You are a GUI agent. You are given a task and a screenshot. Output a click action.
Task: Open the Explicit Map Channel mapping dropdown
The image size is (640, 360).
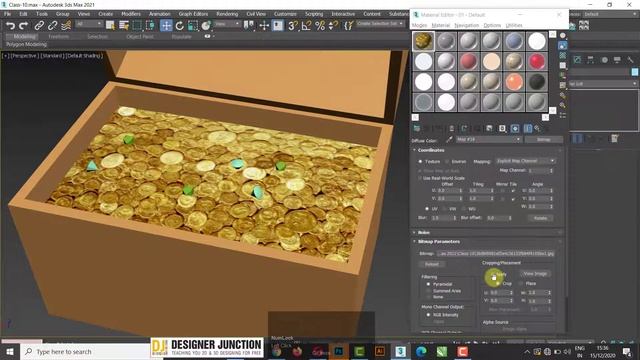click(x=525, y=161)
